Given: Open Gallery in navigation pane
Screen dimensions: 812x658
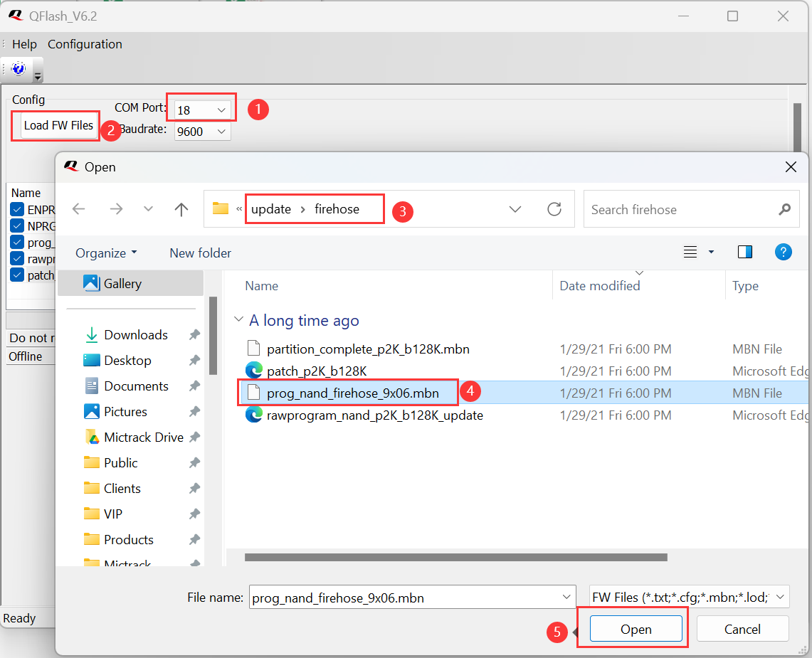Looking at the screenshot, I should [122, 283].
